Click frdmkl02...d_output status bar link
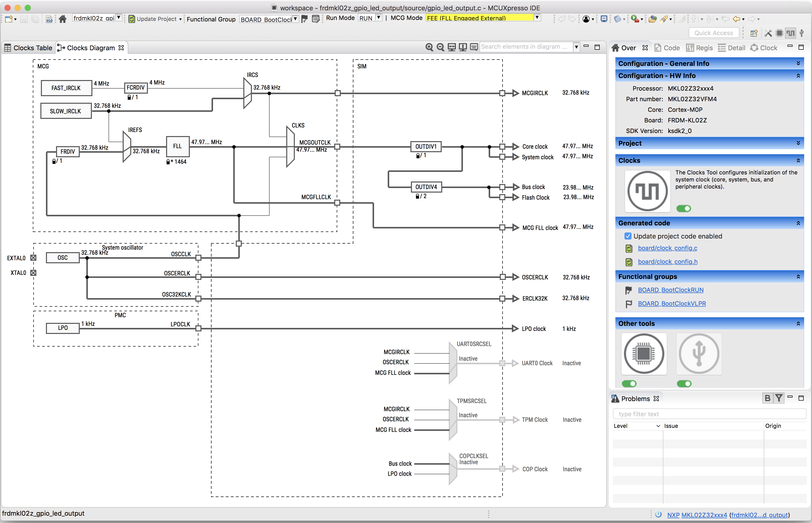 [759, 515]
